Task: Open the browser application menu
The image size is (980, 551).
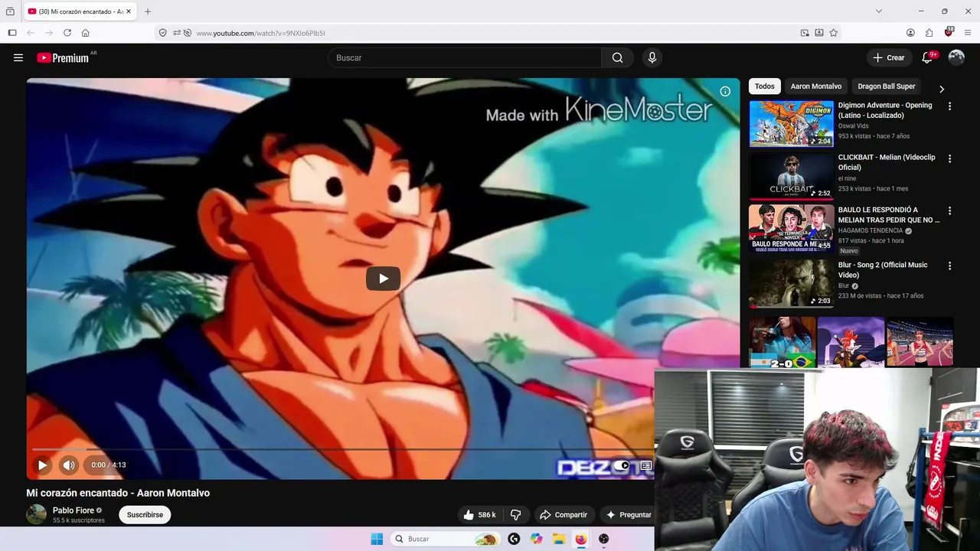Action: (968, 33)
